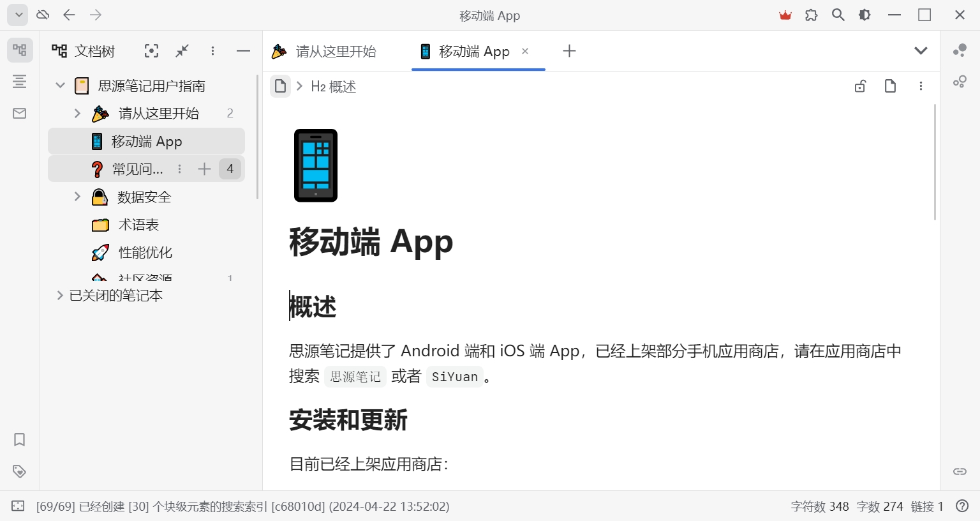Close the 移动端 App tab
The width and height of the screenshot is (980, 521).
tap(525, 51)
